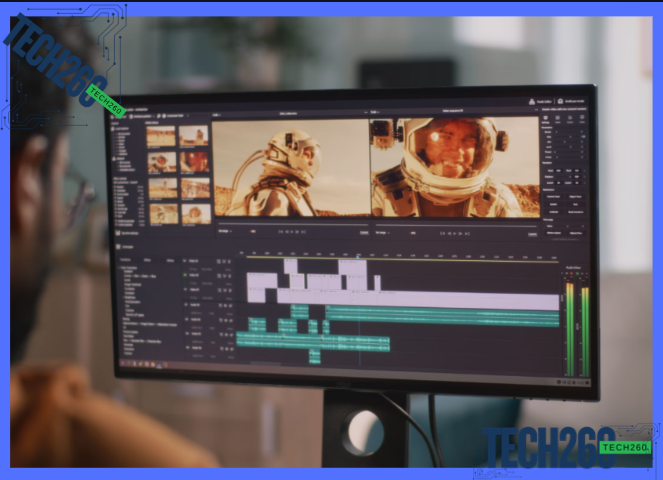Screen dimensions: 663x480
Task: Select the top-left media bin thumbnail
Action: [x=161, y=137]
